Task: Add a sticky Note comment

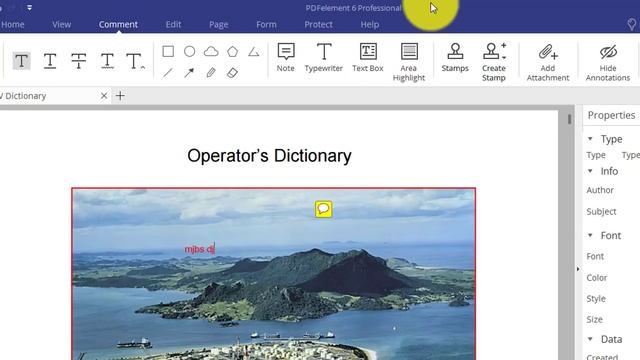Action: (x=285, y=58)
